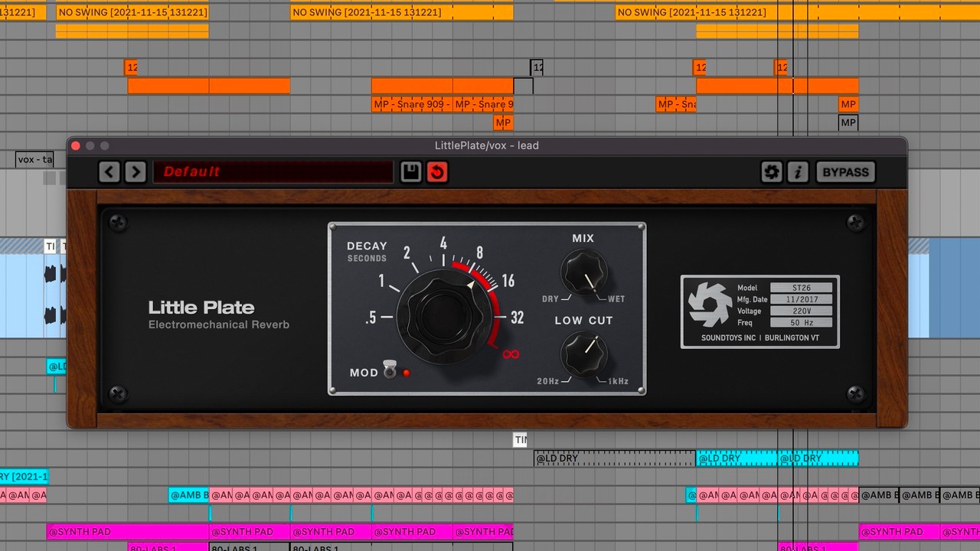Viewport: 980px width, 551px height.
Task: Open the Default preset name display
Action: pyautogui.click(x=273, y=171)
